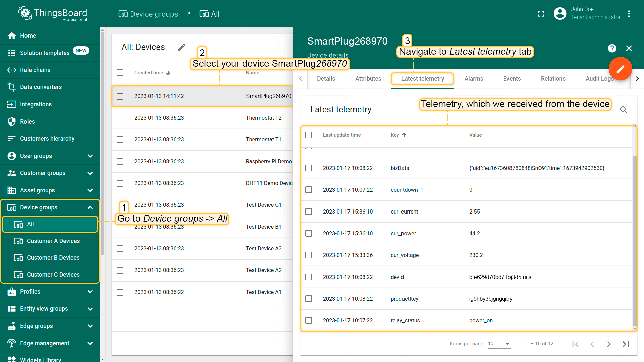644x362 pixels.
Task: Open Rule chains in sidebar
Action: (x=35, y=70)
